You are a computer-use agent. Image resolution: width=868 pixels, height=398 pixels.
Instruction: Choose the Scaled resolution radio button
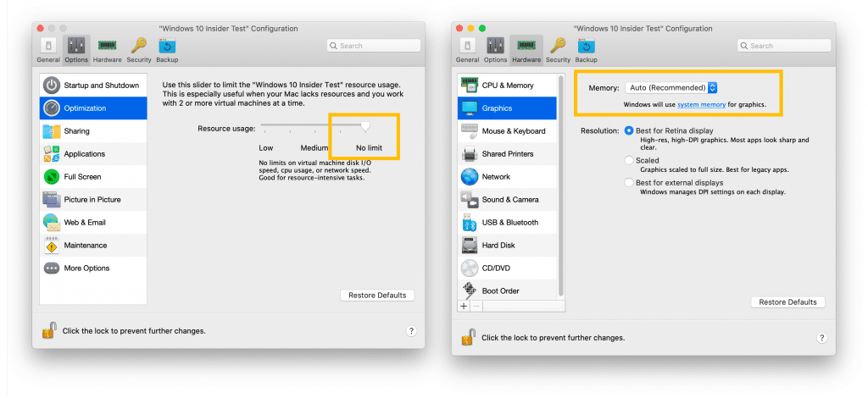pyautogui.click(x=629, y=160)
